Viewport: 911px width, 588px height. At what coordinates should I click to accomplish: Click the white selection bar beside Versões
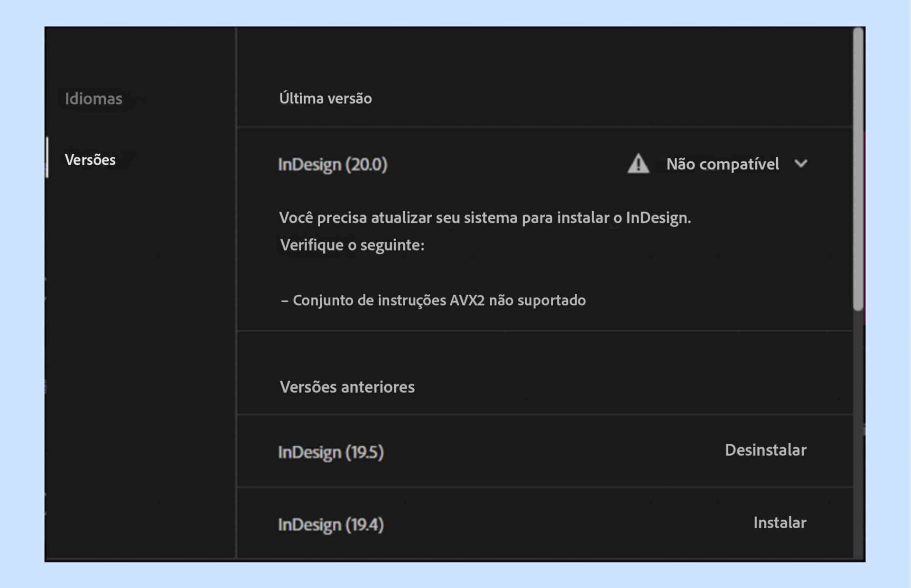pos(47,158)
